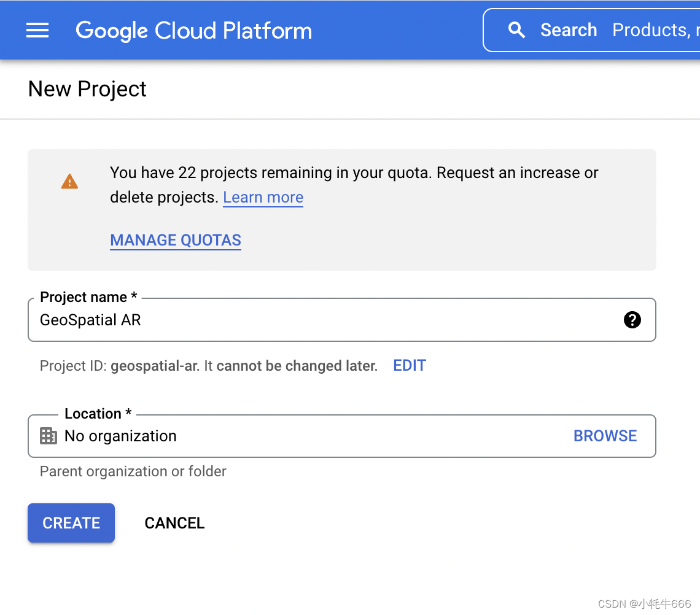Click the search magnifier icon

(x=517, y=30)
